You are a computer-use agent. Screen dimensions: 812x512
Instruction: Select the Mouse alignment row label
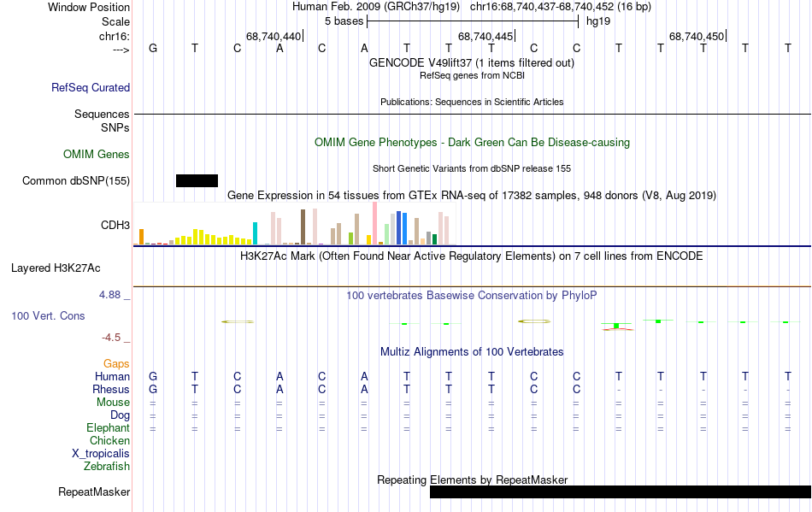(113, 403)
